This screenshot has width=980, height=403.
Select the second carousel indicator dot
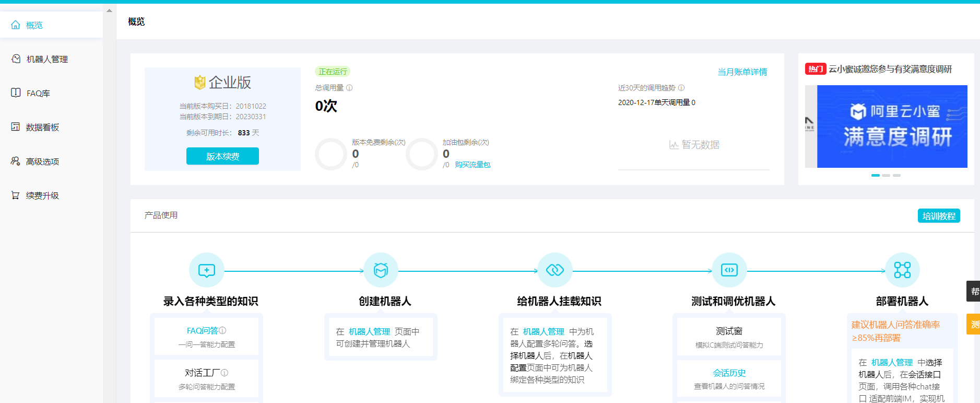coord(886,175)
